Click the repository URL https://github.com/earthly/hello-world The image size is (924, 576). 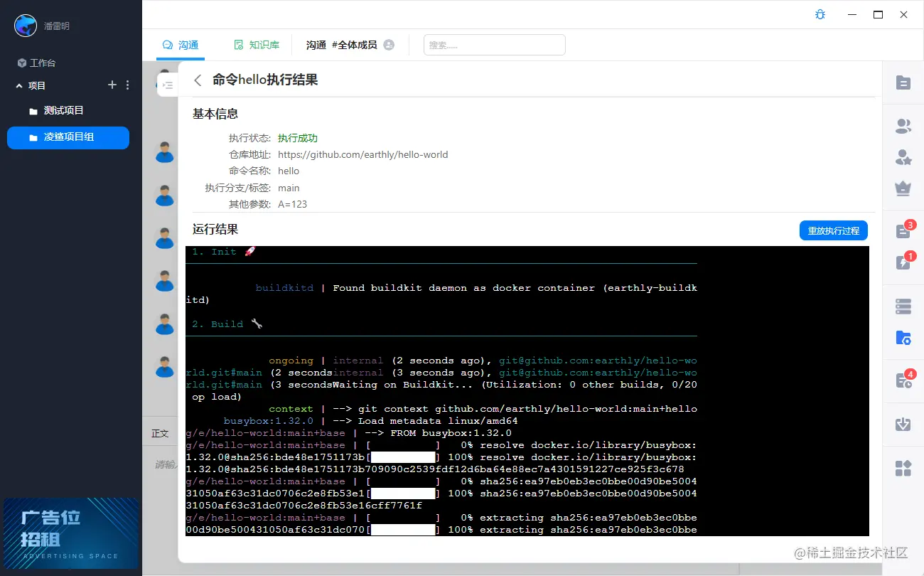pyautogui.click(x=363, y=154)
